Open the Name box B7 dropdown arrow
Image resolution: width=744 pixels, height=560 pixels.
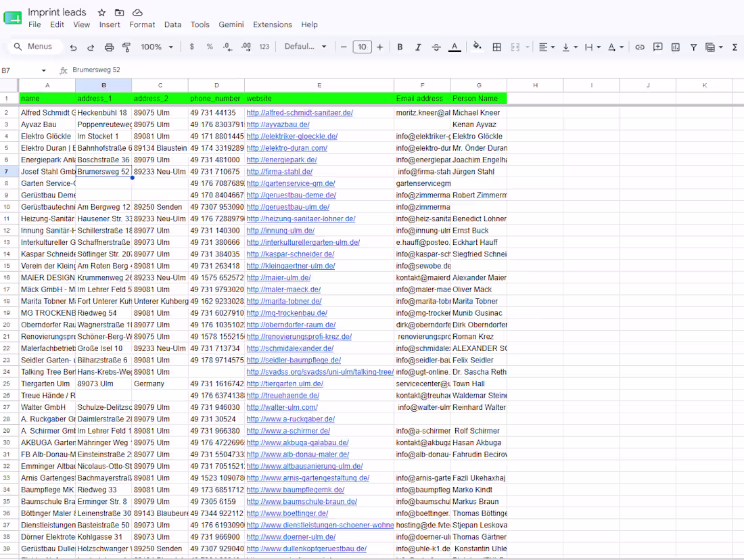tap(44, 71)
